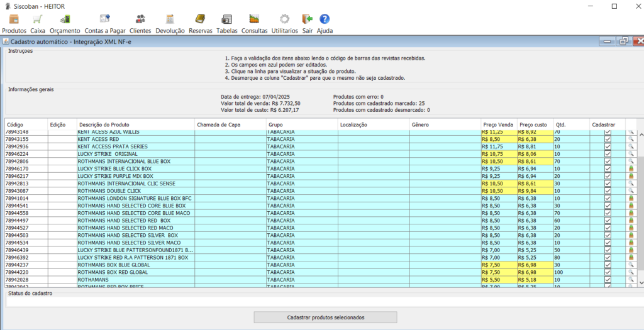Click status icon for HAND SELECTED CORE BLUE MACO
Image resolution: width=644 pixels, height=330 pixels.
tap(631, 213)
